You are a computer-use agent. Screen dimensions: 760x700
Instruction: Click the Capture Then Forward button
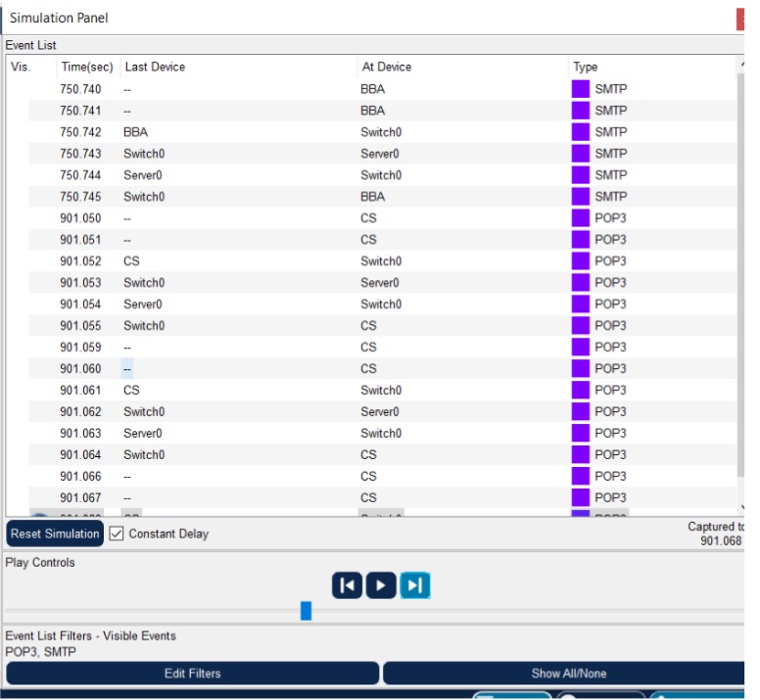(414, 585)
